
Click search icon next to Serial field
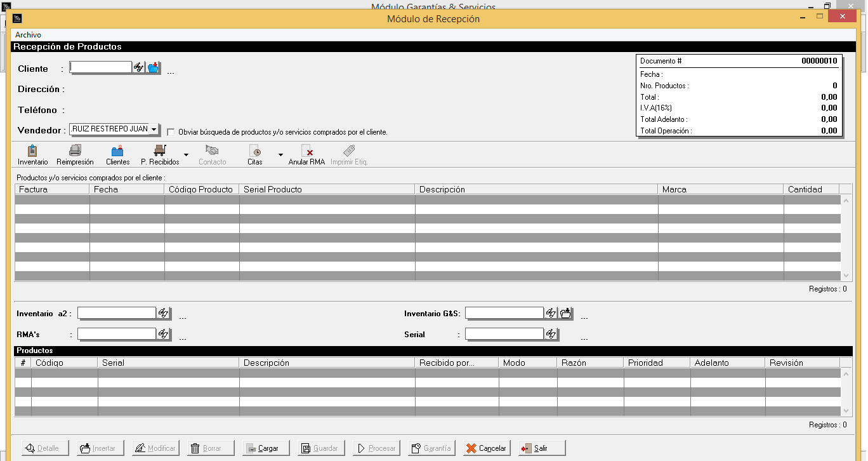(551, 334)
